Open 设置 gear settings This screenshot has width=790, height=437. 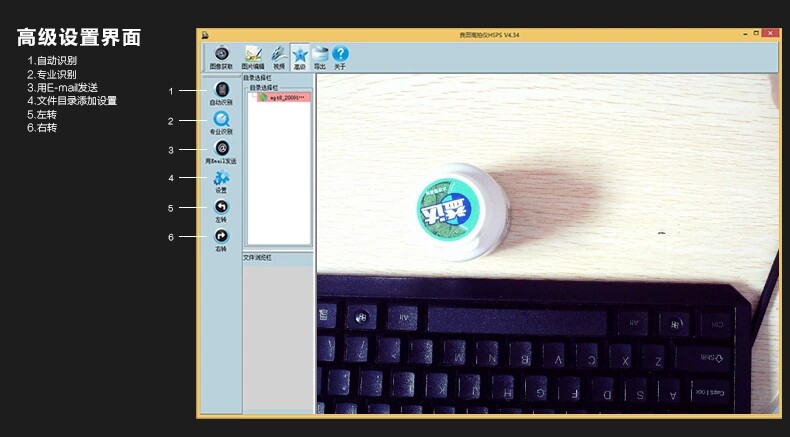[221, 181]
